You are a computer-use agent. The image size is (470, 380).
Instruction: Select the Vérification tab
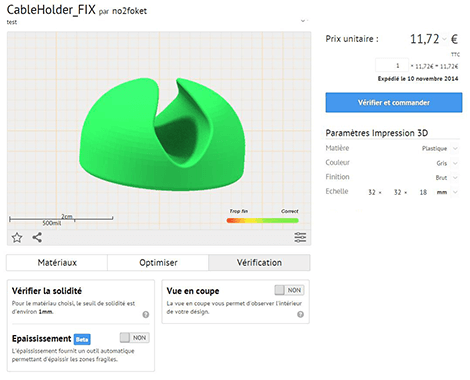(x=259, y=263)
